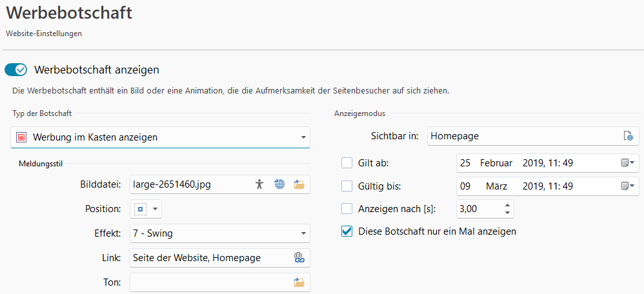
Task: Toggle the Werbebotschaft anzeigen switch
Action: [x=15, y=70]
